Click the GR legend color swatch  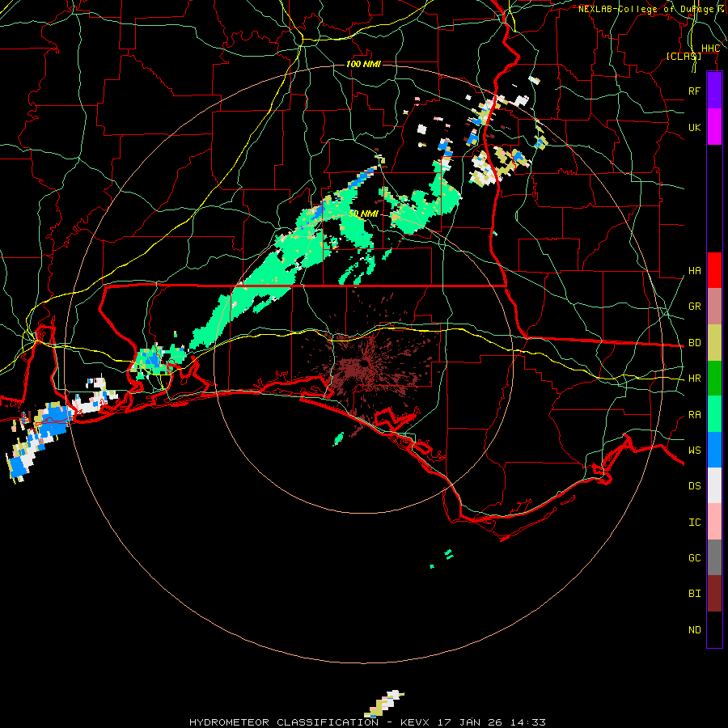(x=714, y=306)
